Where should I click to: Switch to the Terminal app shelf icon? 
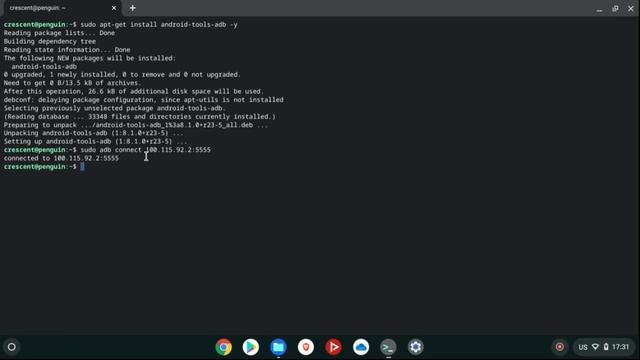[388, 347]
